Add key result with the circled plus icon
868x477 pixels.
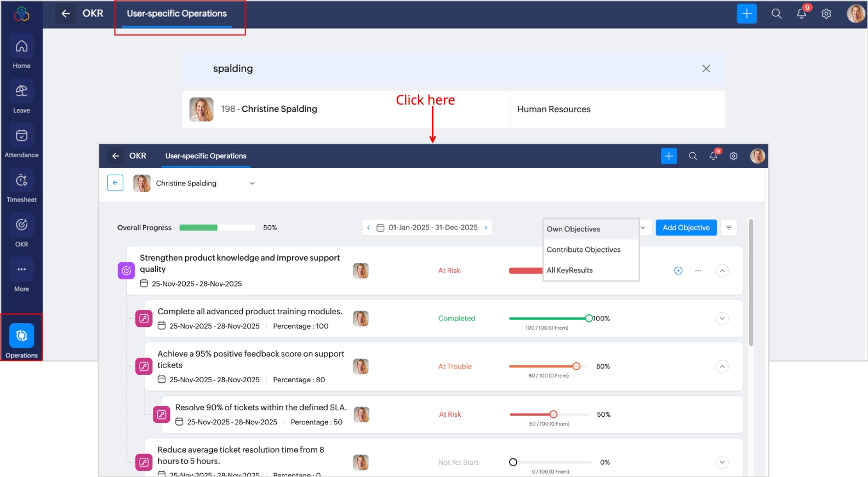678,271
